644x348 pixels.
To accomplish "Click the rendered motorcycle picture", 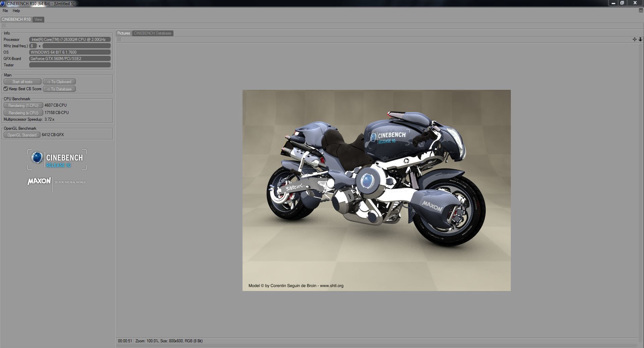I will (377, 190).
